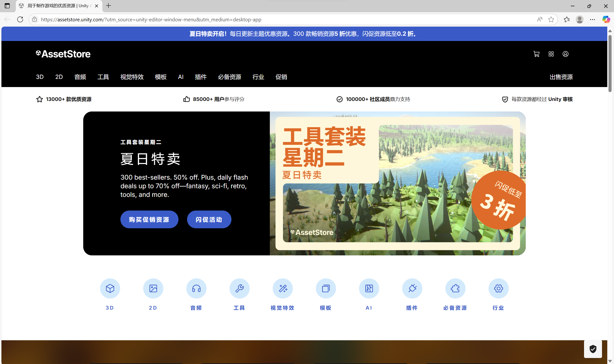Open the 视觉特效 navigation menu
This screenshot has width=614, height=364.
(x=132, y=77)
